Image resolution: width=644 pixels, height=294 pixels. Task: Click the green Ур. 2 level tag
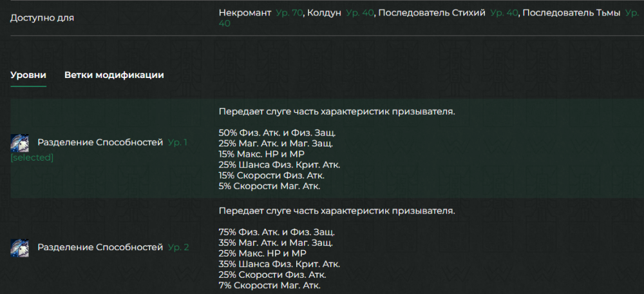178,248
